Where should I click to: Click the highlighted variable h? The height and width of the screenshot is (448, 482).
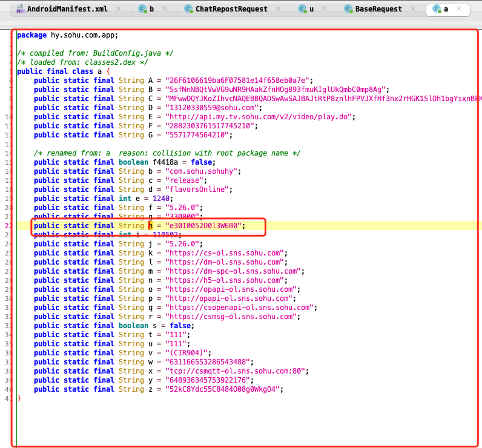coord(150,226)
